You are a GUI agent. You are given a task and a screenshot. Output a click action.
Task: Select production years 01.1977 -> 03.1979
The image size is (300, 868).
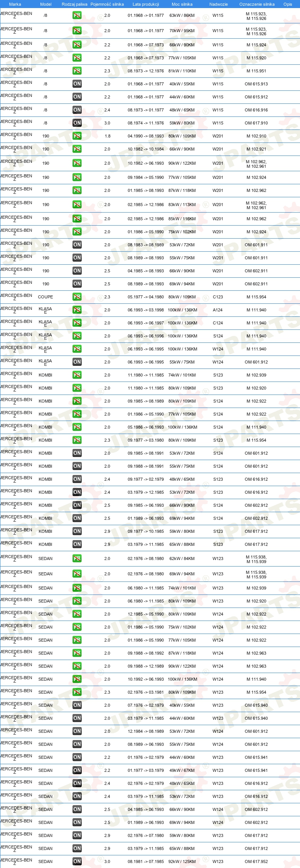[146, 770]
